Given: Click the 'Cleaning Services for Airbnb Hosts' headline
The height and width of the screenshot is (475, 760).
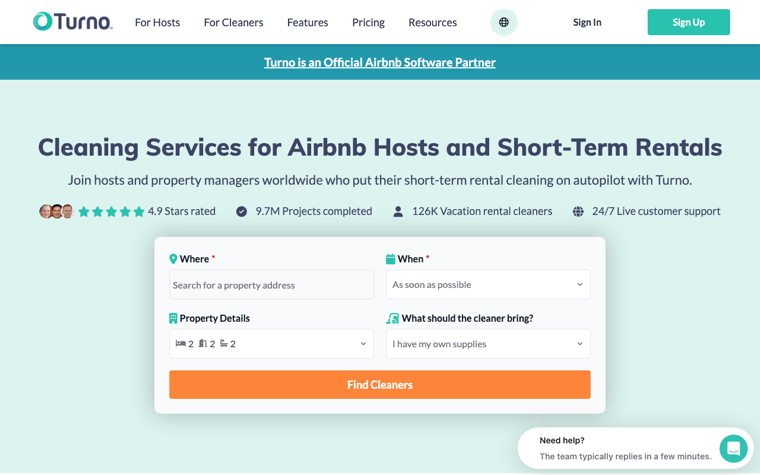Looking at the screenshot, I should pyautogui.click(x=380, y=147).
